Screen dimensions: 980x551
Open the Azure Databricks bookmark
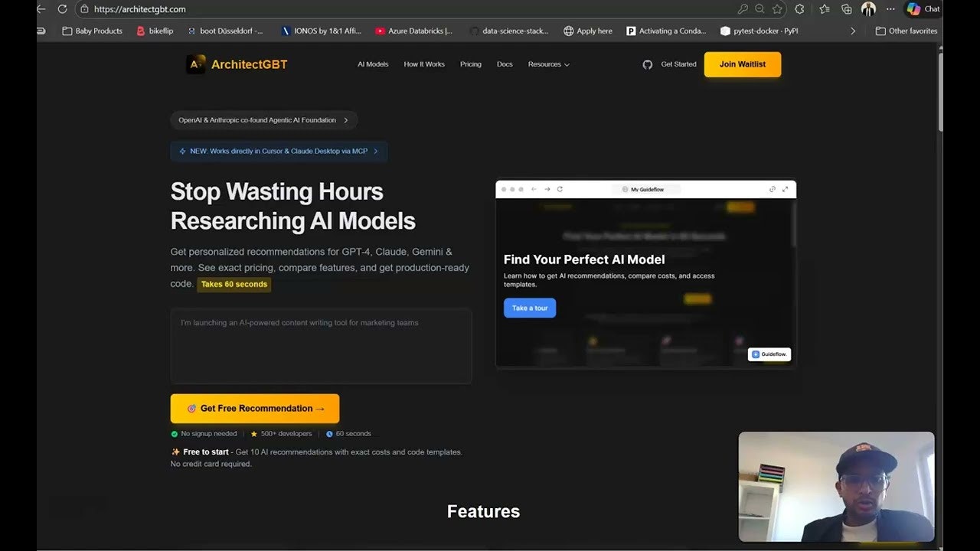413,31
